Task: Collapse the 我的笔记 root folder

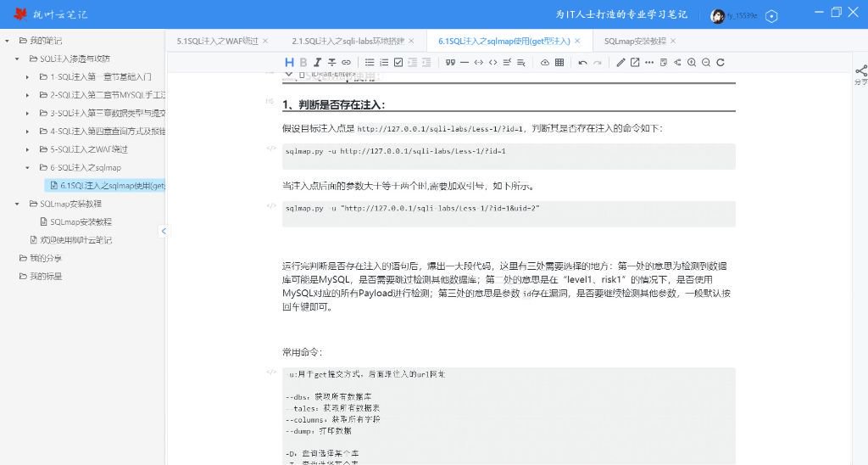Action: click(x=7, y=41)
